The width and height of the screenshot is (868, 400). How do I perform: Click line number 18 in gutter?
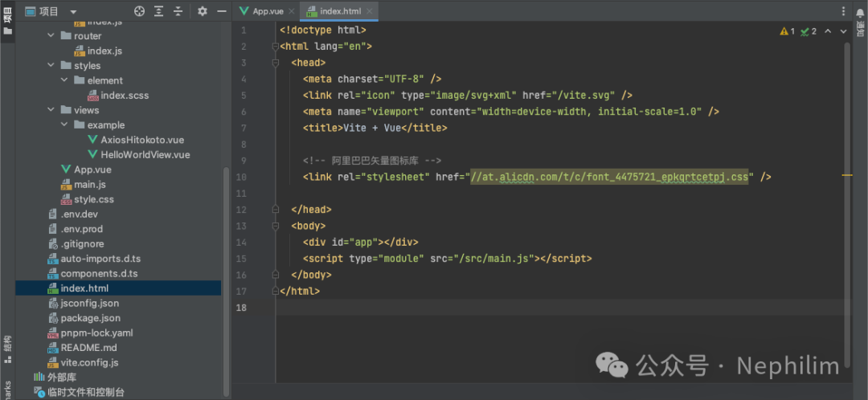240,307
